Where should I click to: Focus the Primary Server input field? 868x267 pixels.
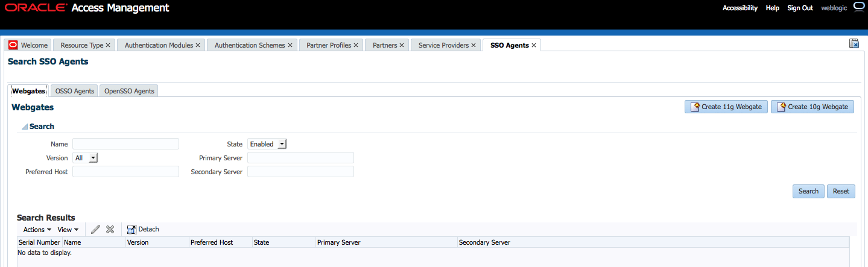300,157
